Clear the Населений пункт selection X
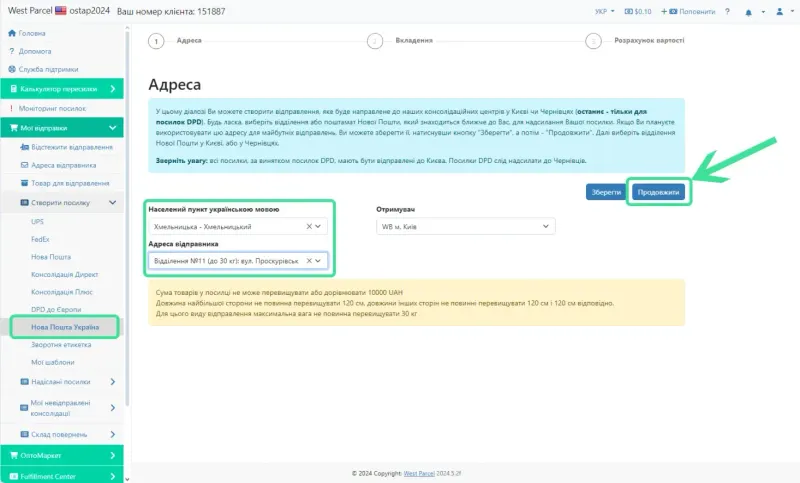Image resolution: width=800 pixels, height=483 pixels. pyautogui.click(x=309, y=226)
